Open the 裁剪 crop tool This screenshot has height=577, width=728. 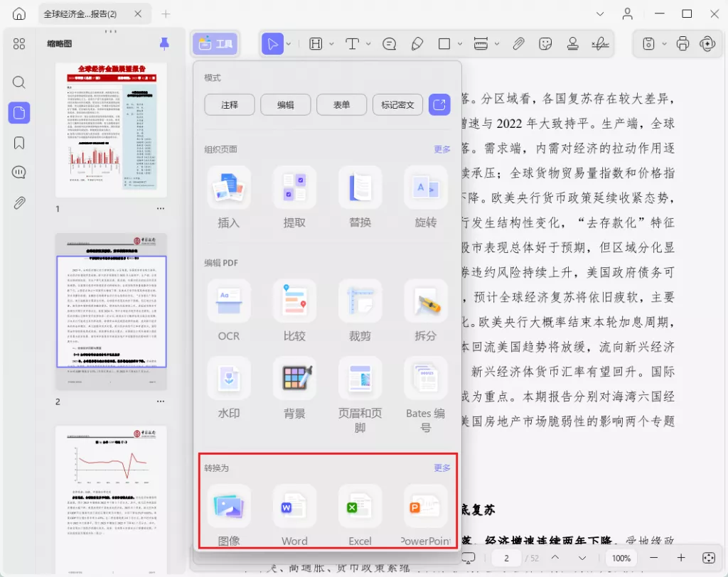pos(360,300)
